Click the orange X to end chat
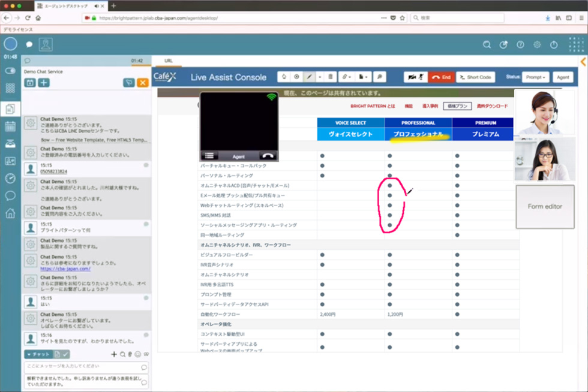The height and width of the screenshot is (392, 588). pyautogui.click(x=142, y=83)
